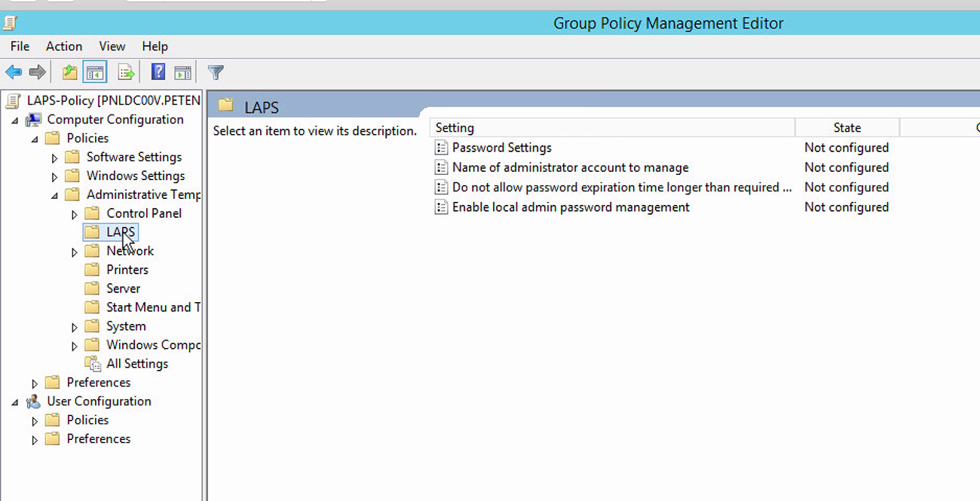Select the All Settings node
This screenshot has height=501, width=980.
(x=136, y=363)
